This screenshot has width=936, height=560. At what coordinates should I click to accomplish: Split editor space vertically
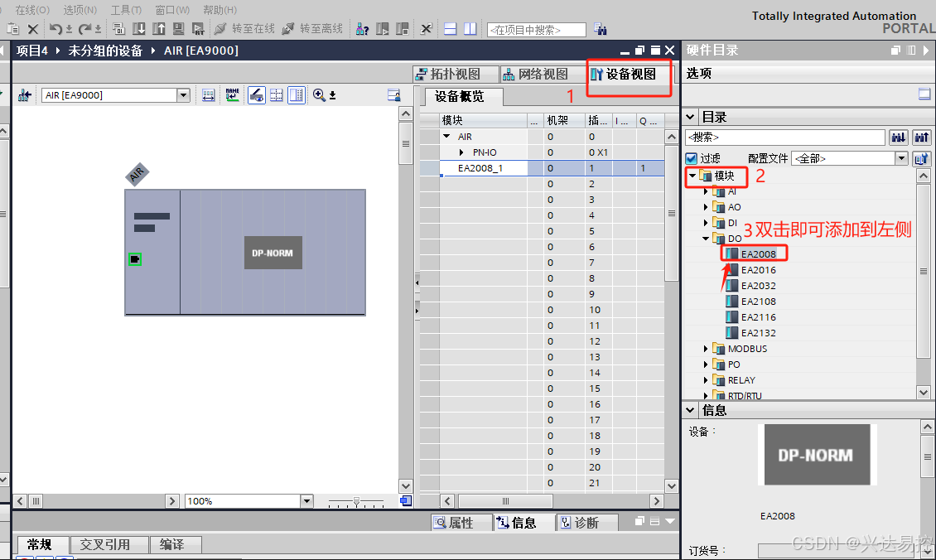point(470,29)
